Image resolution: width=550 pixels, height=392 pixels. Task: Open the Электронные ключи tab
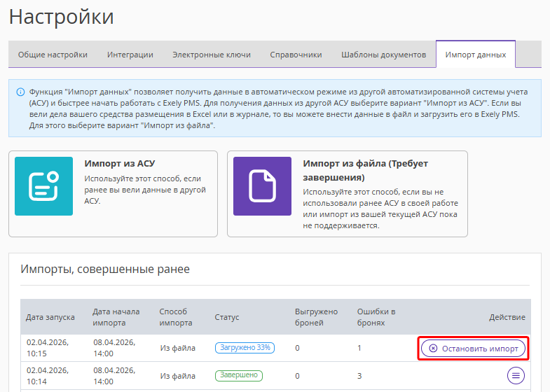click(212, 55)
